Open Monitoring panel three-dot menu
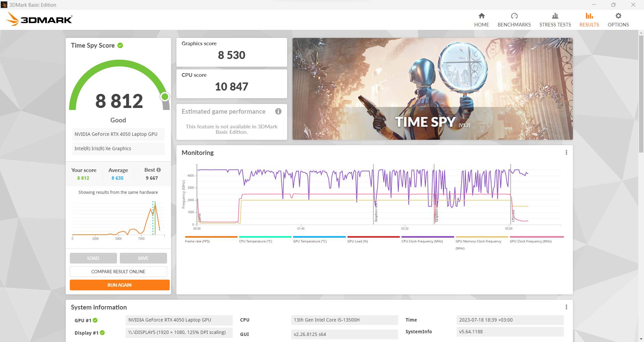This screenshot has width=644, height=342. click(x=566, y=153)
